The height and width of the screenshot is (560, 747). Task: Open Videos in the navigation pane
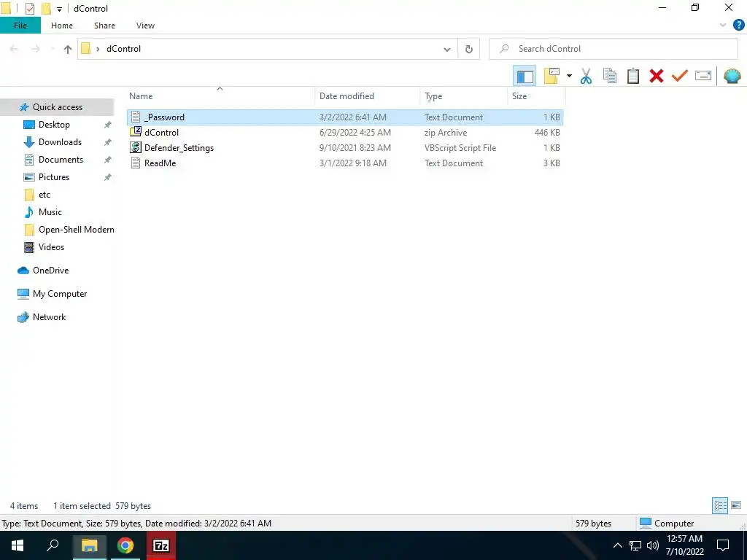tap(51, 247)
